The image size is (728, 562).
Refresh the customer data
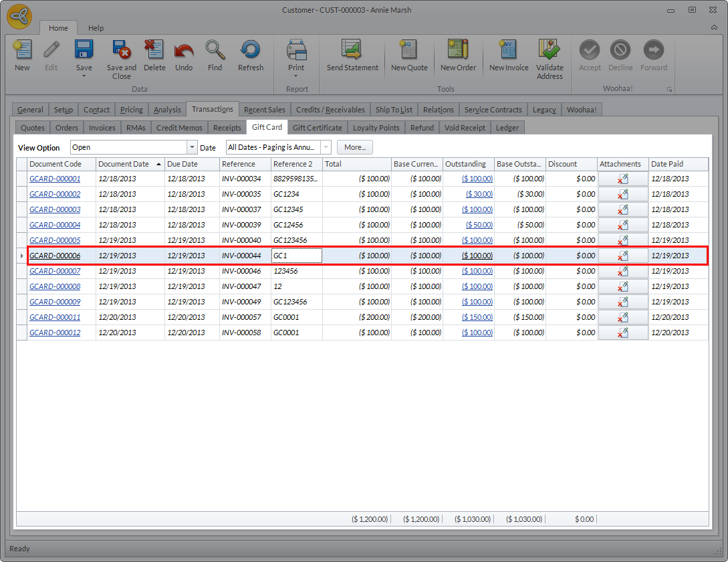click(x=251, y=51)
